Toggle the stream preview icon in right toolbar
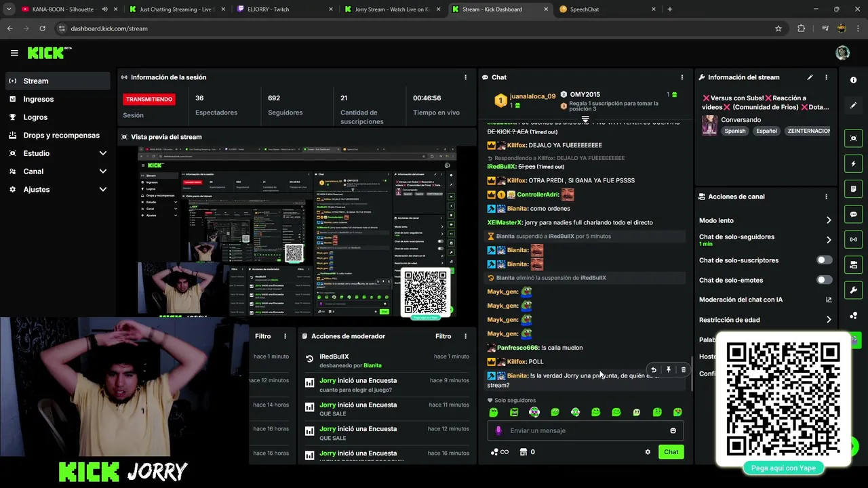Screen dimensions: 868x488 click(x=853, y=138)
